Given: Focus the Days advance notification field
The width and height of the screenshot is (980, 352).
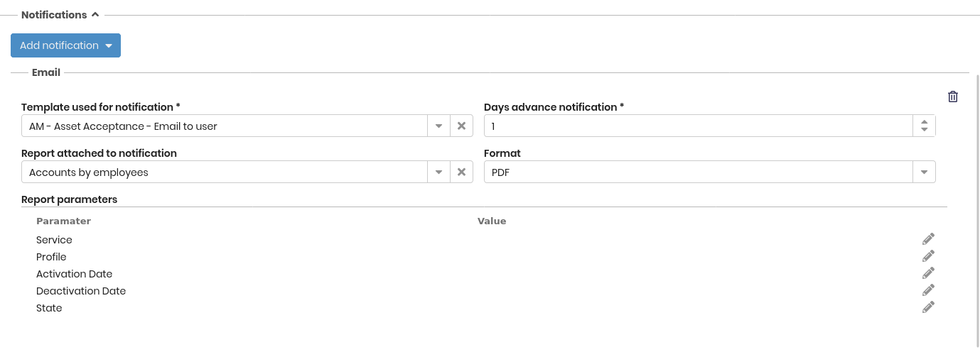Looking at the screenshot, I should [698, 126].
